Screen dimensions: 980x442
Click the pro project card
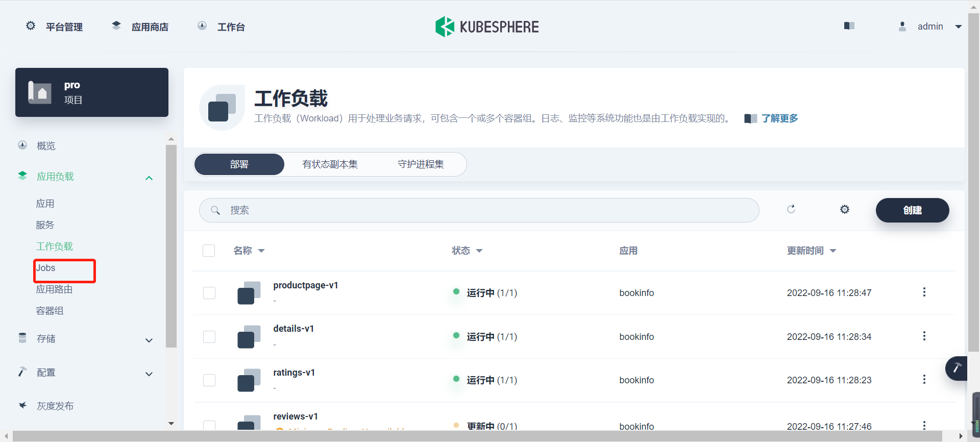(x=92, y=92)
